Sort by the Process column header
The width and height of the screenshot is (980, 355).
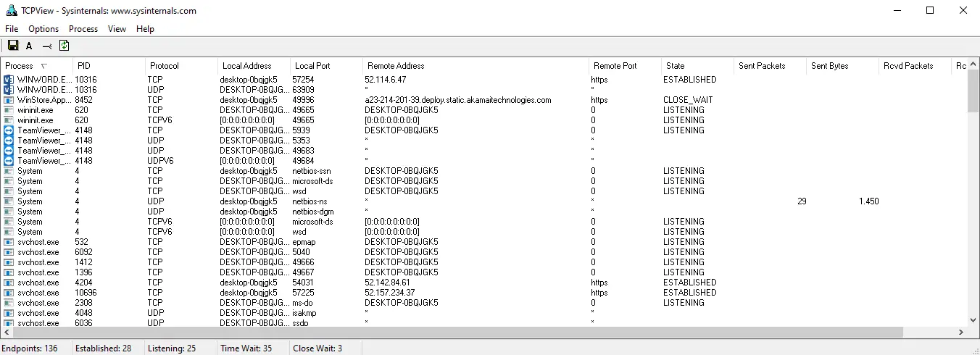coord(36,66)
